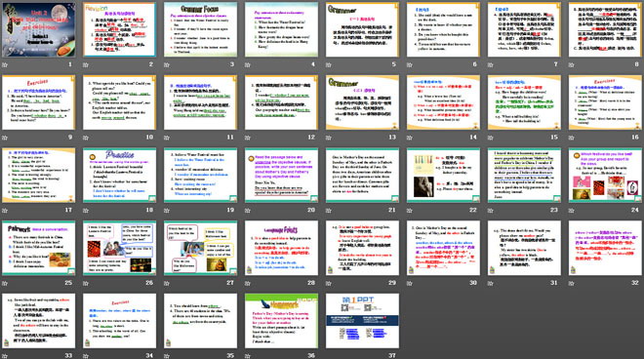Select slide 22 with ties picture
The height and width of the screenshot is (359, 644).
click(x=443, y=175)
